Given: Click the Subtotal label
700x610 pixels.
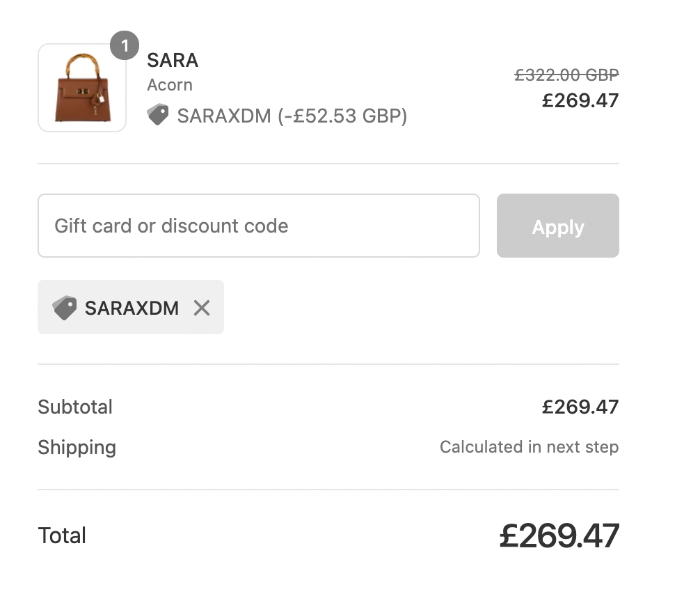Looking at the screenshot, I should [x=75, y=407].
